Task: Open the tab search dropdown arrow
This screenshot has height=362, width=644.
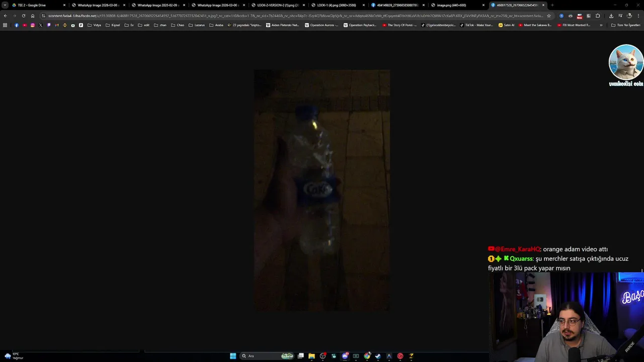Action: click(5, 5)
